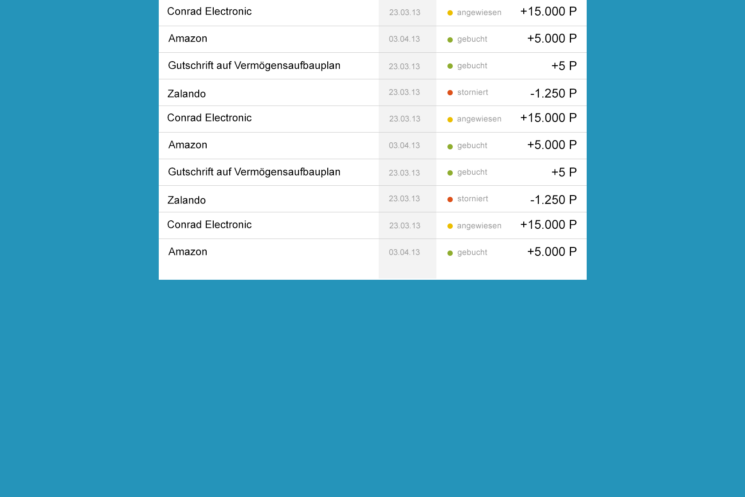This screenshot has height=497, width=745.
Task: Click the green dot in the bottom Amazon row
Action: [450, 253]
